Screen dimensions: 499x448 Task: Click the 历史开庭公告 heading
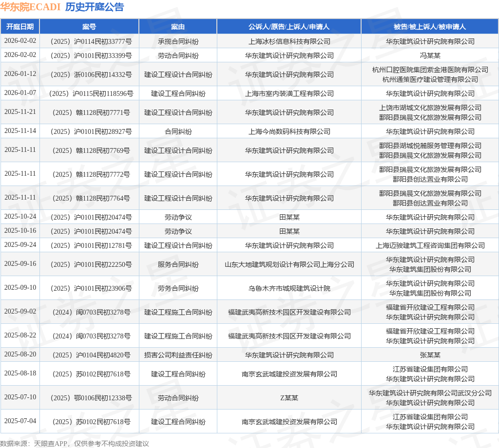(x=95, y=7)
